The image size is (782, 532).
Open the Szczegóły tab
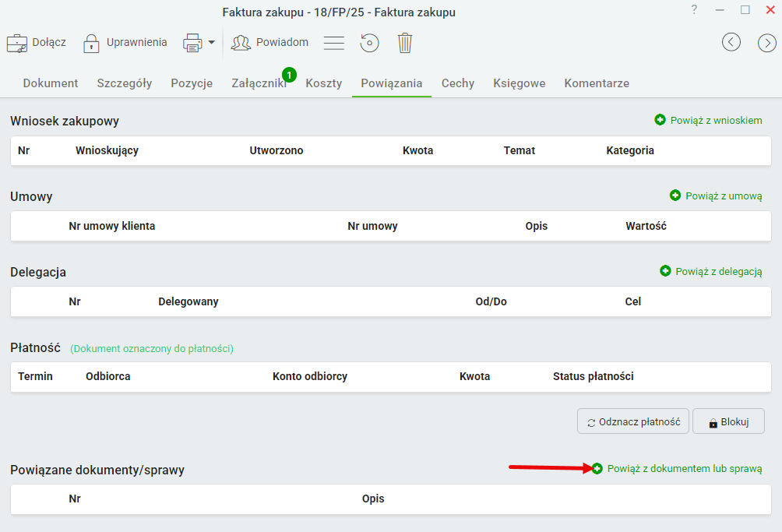124,83
